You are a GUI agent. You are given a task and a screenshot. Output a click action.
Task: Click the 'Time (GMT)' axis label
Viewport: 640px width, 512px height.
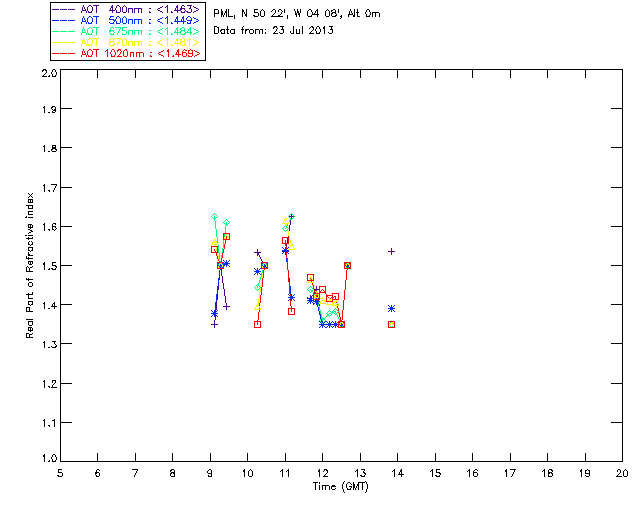pos(341,487)
